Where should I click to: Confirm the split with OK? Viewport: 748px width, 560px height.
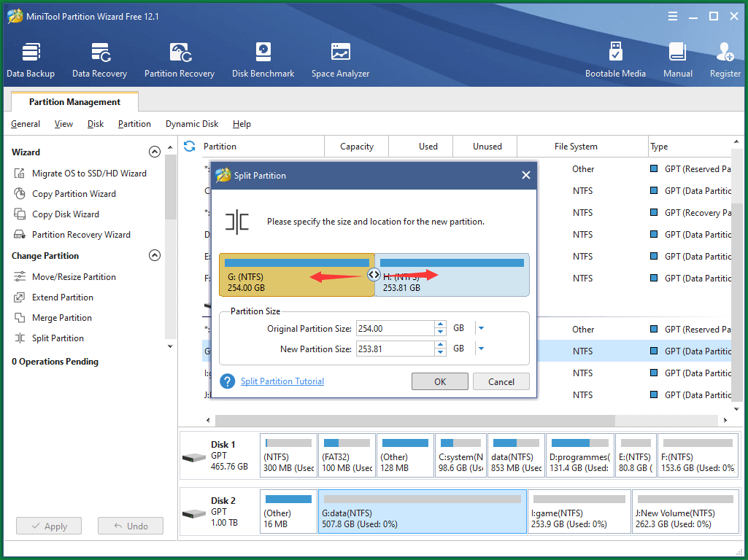[440, 382]
